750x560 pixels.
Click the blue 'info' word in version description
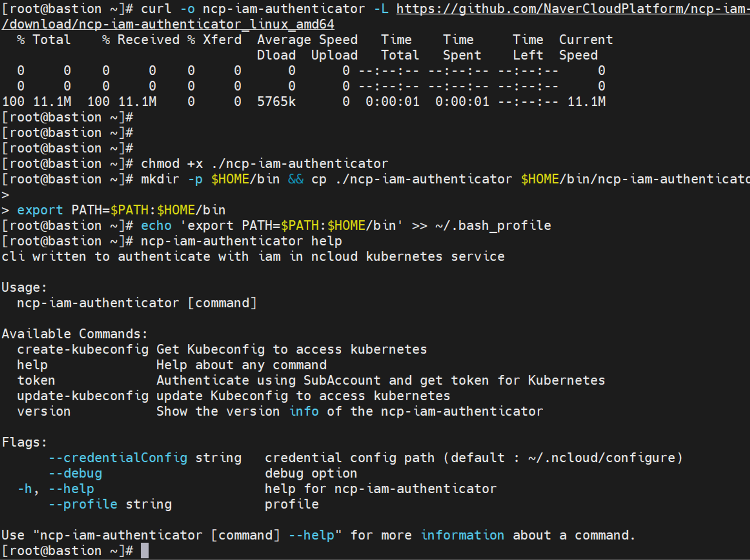click(304, 411)
